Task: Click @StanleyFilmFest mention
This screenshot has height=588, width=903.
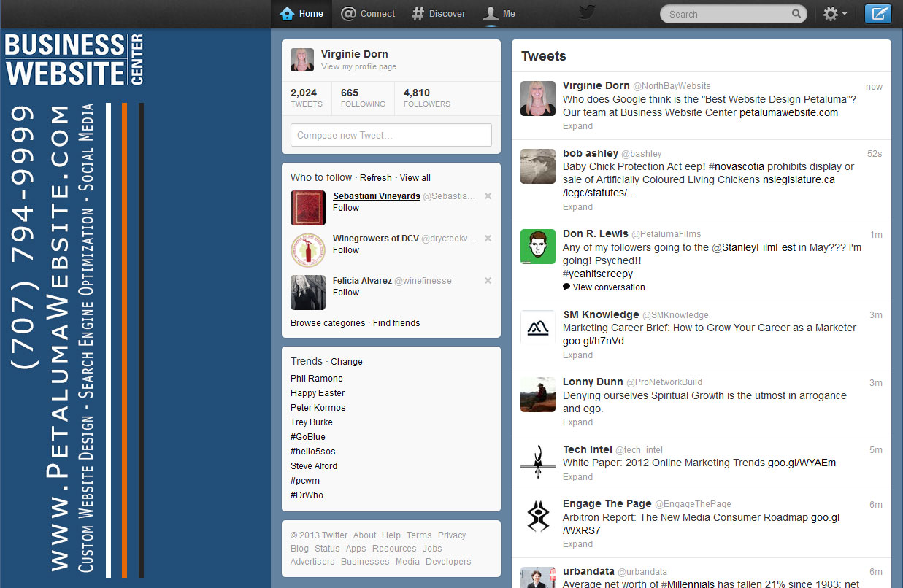Action: [x=754, y=247]
